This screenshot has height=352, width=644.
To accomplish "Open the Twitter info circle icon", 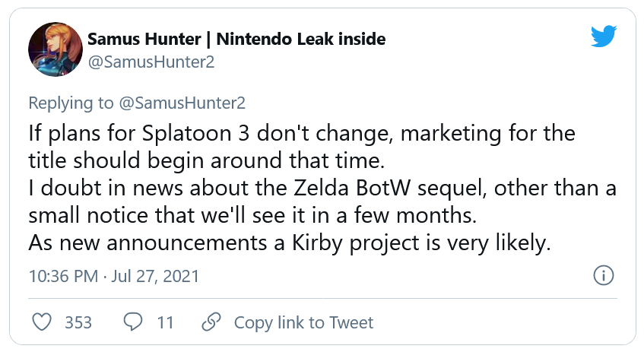I will click(603, 276).
